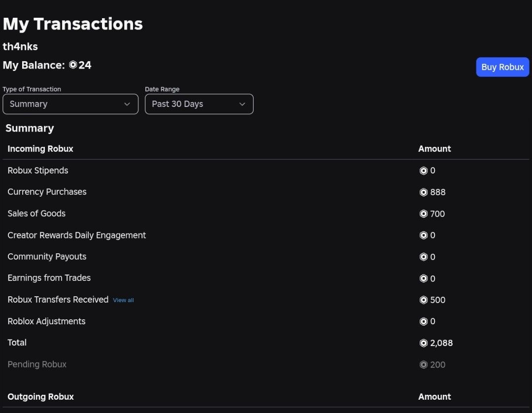
Task: Click the 888 Currency Purchases amount
Action: [x=438, y=192]
